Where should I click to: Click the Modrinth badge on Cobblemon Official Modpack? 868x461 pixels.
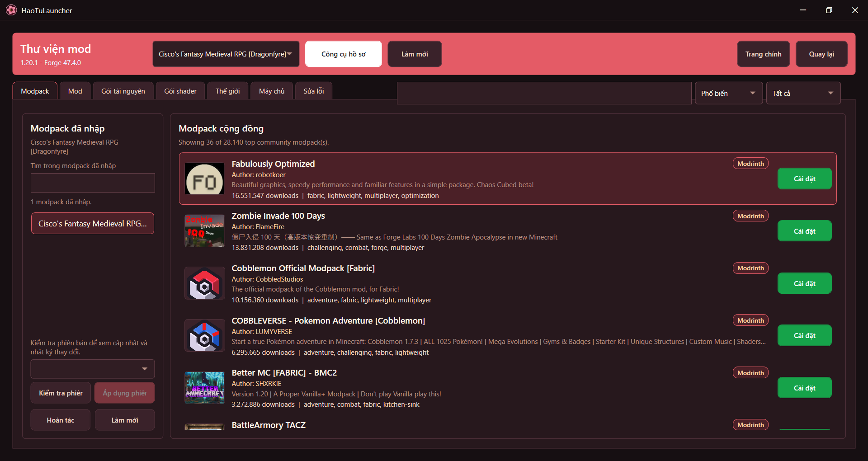coord(750,268)
